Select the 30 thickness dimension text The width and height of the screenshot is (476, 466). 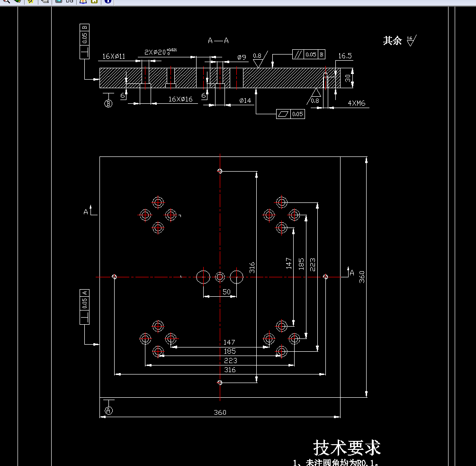click(348, 78)
